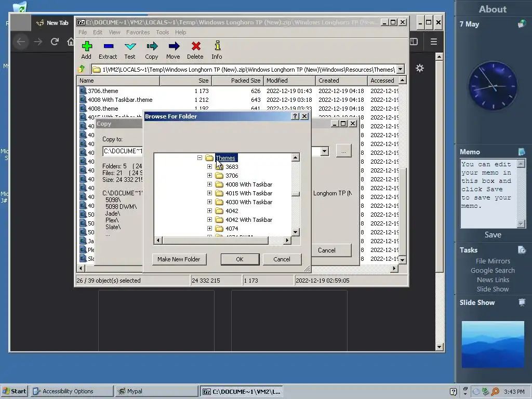Expand the 4015 With Taskbar folder node
Screen dimensions: 532x399
pyautogui.click(x=210, y=193)
